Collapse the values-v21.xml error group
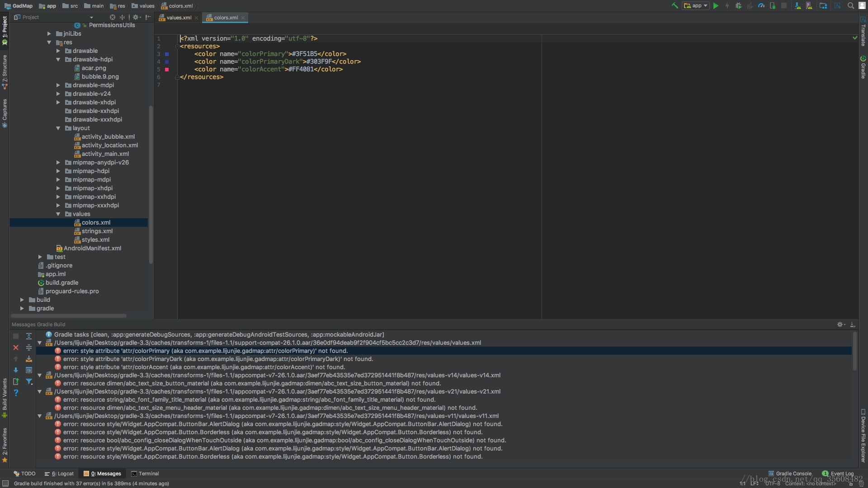Viewport: 868px width, 488px height. 40,392
